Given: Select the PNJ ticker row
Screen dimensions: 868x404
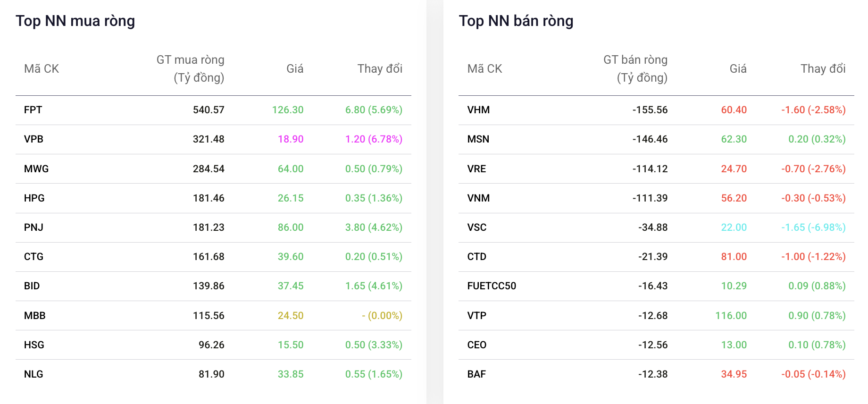Looking at the screenshot, I should point(33,227).
